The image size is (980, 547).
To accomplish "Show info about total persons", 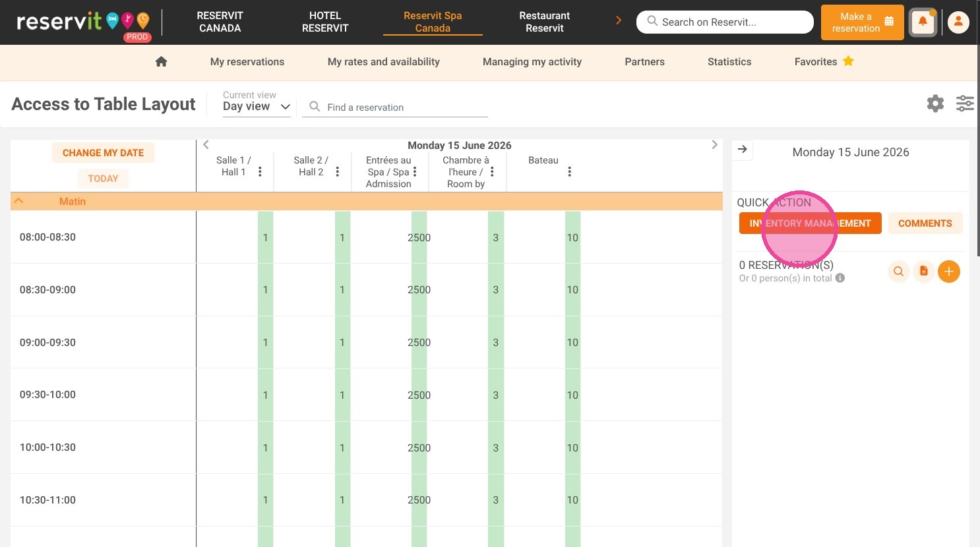I will (x=840, y=278).
